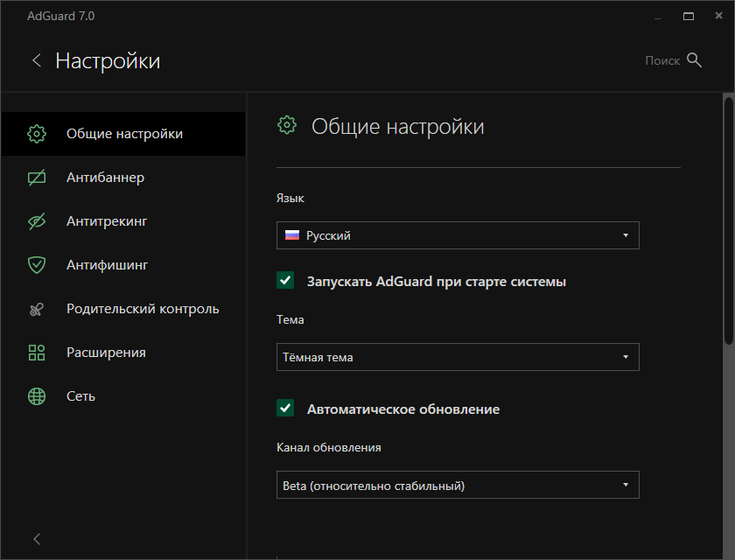Click the Тема label
The image size is (735, 560).
click(290, 319)
